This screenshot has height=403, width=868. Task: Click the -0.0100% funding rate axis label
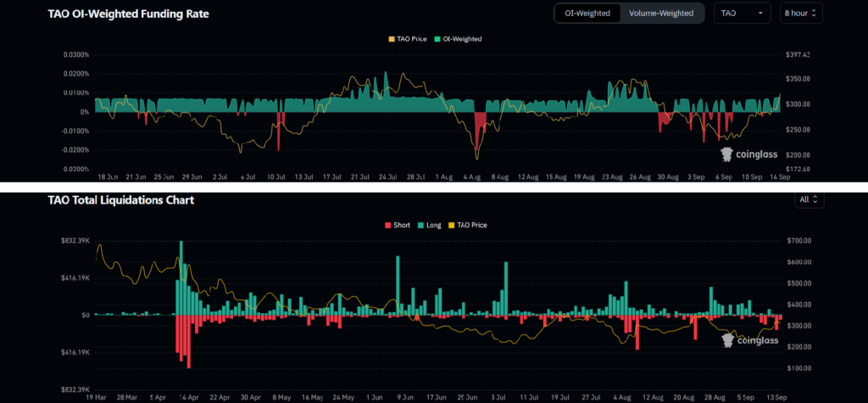[x=75, y=131]
